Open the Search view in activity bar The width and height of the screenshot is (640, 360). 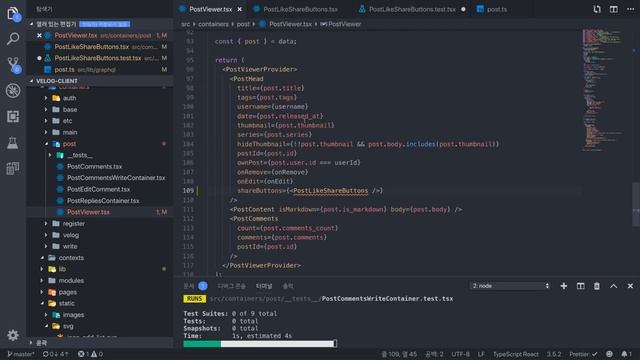pos(13,39)
